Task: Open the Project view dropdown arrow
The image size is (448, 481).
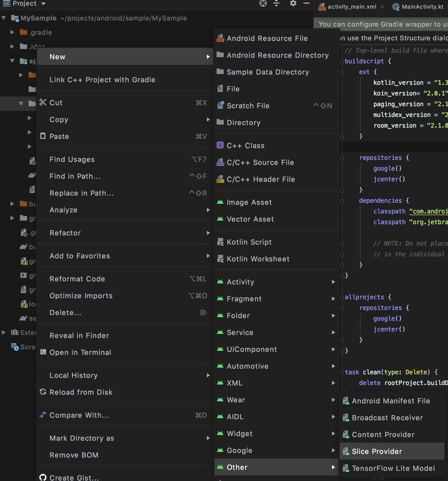Action: point(43,4)
